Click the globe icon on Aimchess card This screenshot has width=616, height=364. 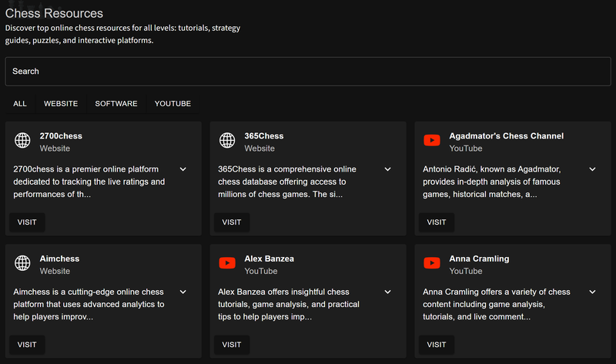click(x=22, y=263)
